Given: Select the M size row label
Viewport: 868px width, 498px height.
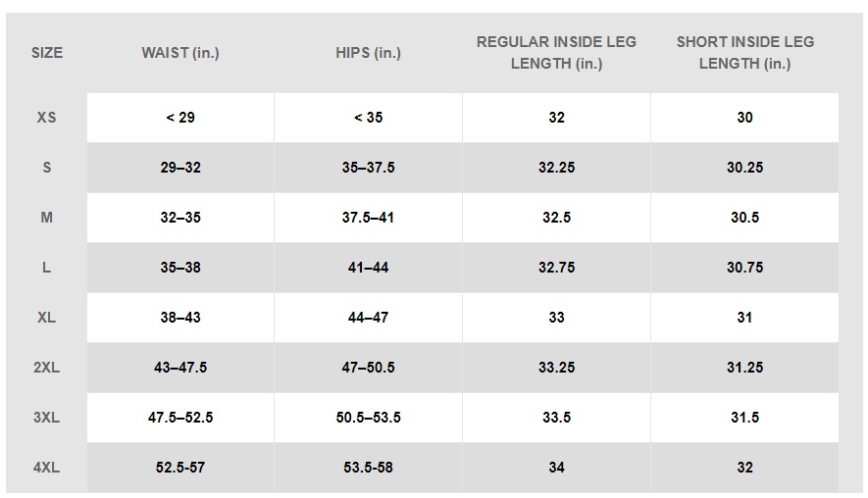Looking at the screenshot, I should click(x=46, y=218).
